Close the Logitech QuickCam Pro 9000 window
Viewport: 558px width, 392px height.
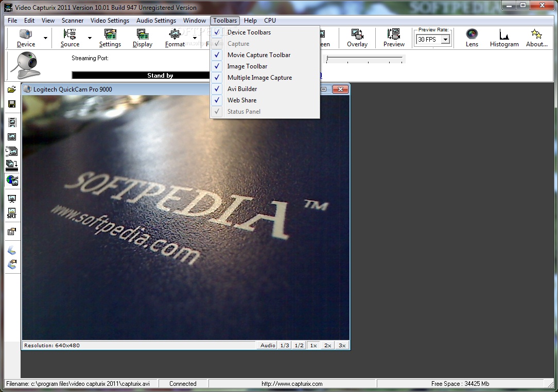340,90
